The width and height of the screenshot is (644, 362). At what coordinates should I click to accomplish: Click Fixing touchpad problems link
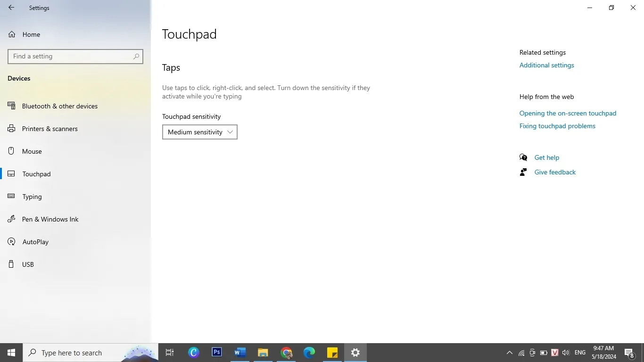coord(557,126)
